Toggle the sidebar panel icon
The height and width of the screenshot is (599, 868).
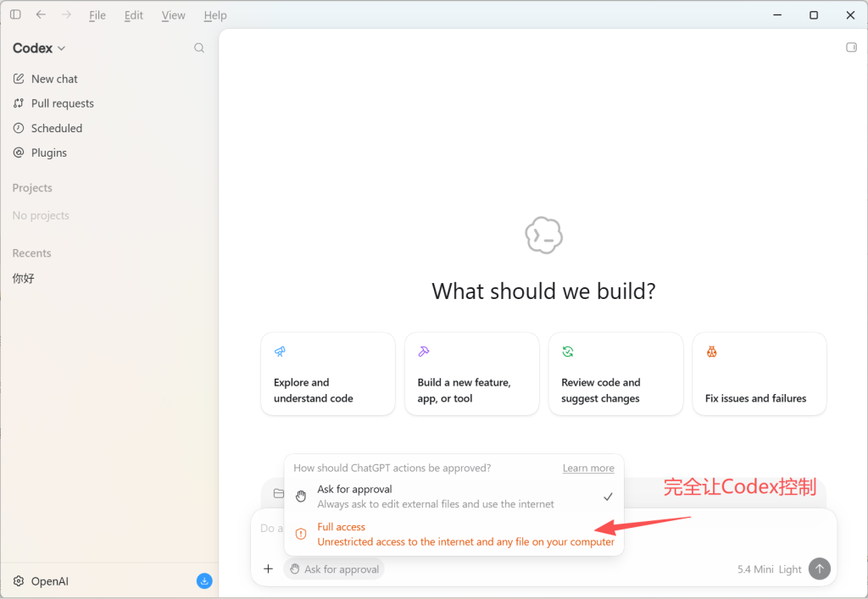point(15,14)
